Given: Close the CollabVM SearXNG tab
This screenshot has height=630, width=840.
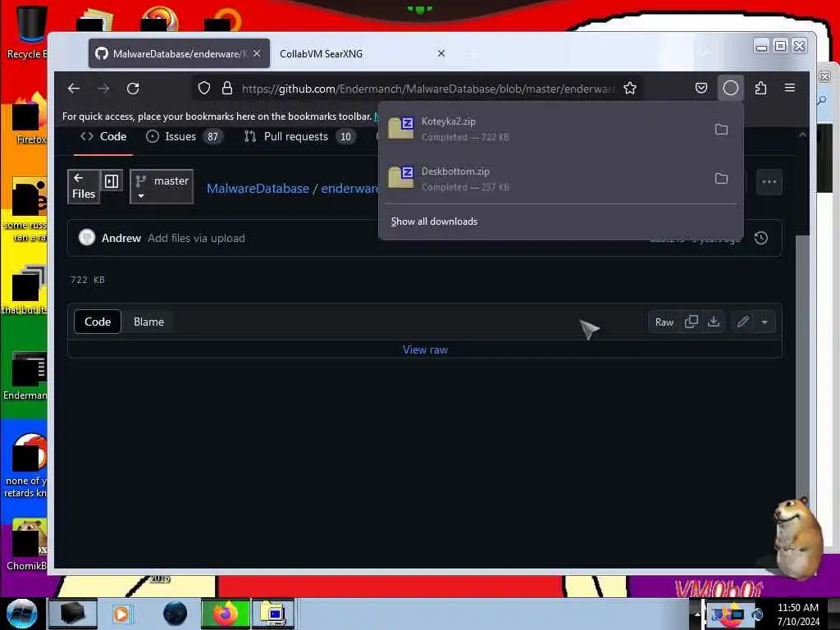Looking at the screenshot, I should click(441, 53).
